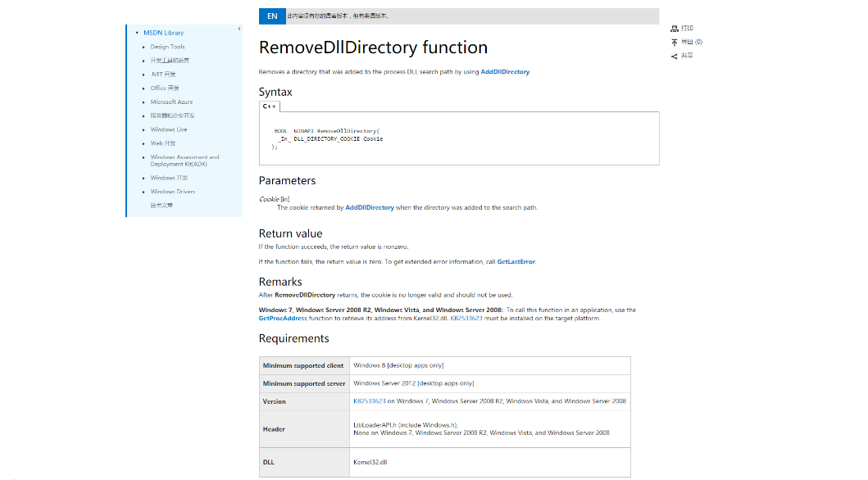Expand the Microsoft Azure tree arrow

pyautogui.click(x=143, y=102)
